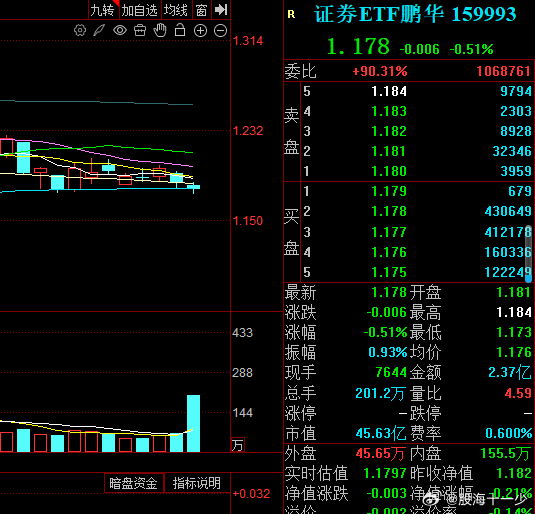
Task: Click the 委比 +90.31% value
Action: [380, 71]
